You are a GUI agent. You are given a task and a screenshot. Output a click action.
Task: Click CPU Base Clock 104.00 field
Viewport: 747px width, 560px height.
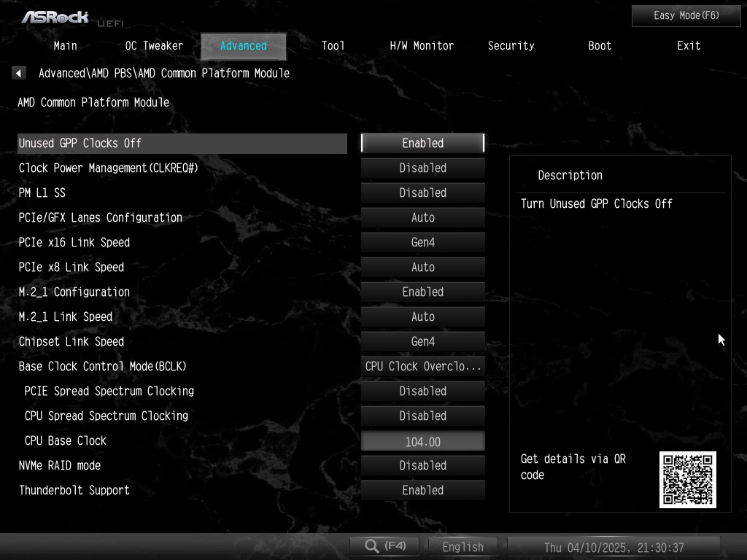pyautogui.click(x=422, y=441)
